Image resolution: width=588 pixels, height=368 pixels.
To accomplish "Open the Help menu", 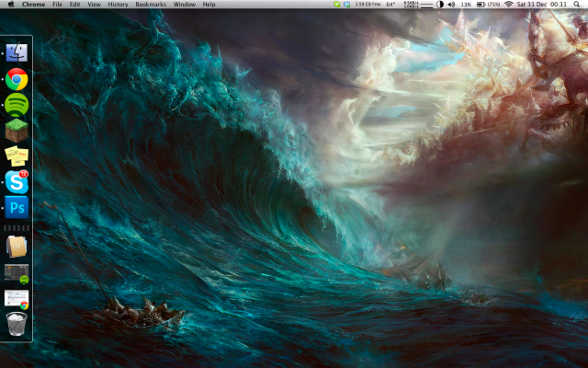I will (209, 5).
